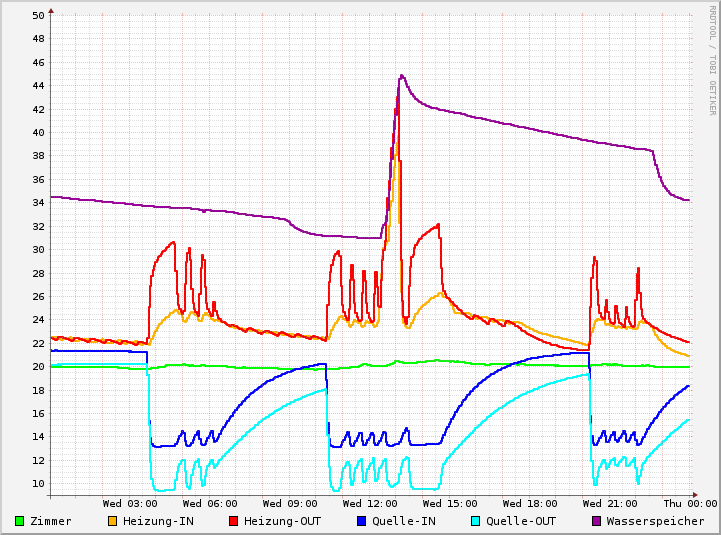Click the Wed 06:00 time axis label

click(x=210, y=504)
